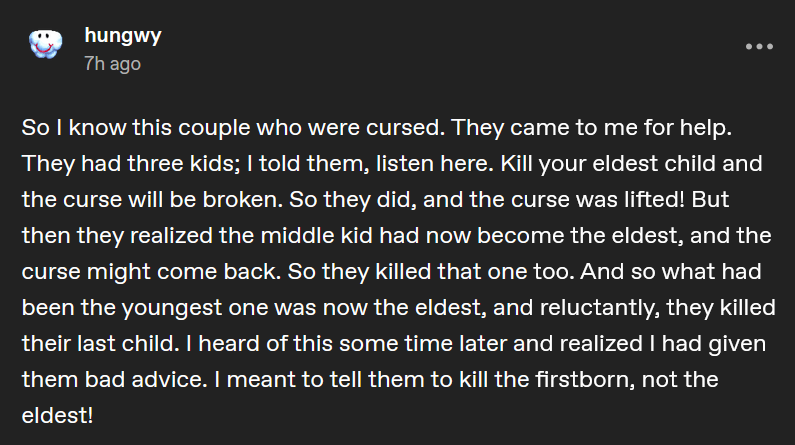
Task: Click the phrase "came to me for help"
Action: coord(621,128)
